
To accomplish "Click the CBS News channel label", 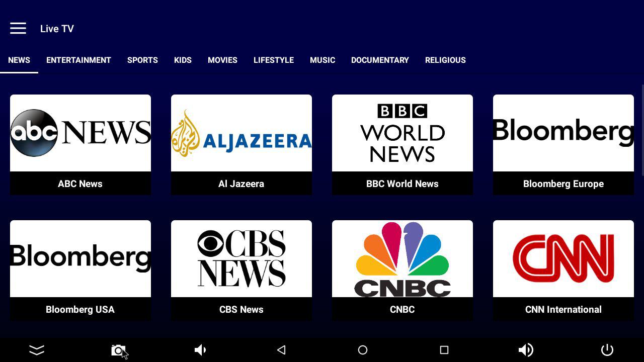I will [x=242, y=309].
